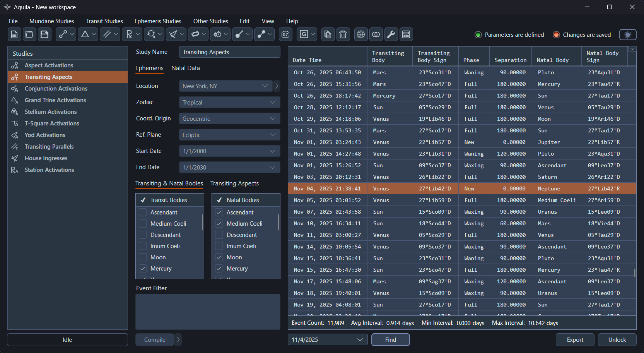Click the trash delete icon in toolbar
This screenshot has width=644, height=353.
pyautogui.click(x=343, y=34)
